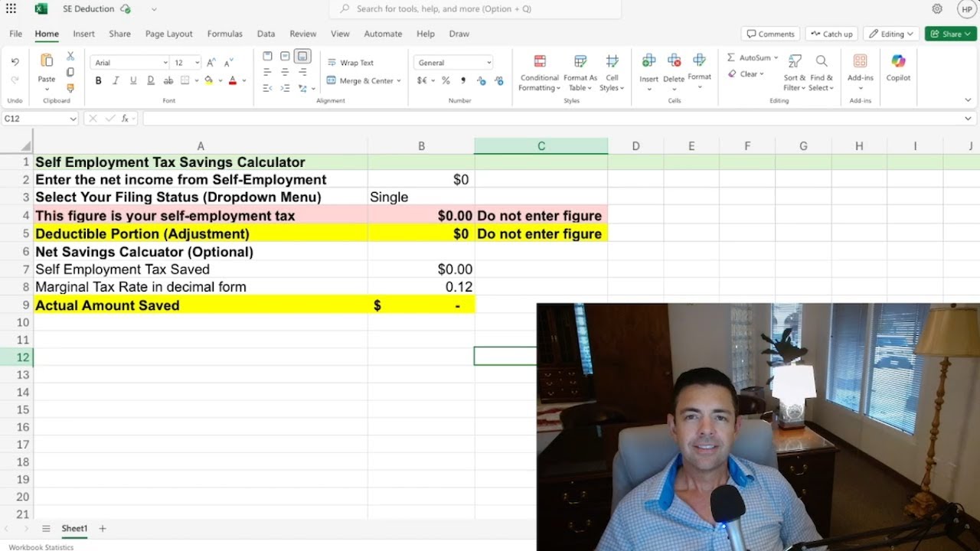Open the File tab
The height and width of the screenshot is (551, 980).
[15, 34]
